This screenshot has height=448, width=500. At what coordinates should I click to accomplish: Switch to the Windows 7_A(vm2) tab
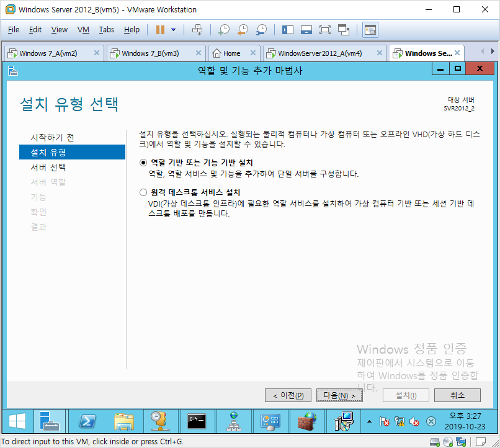pyautogui.click(x=48, y=53)
